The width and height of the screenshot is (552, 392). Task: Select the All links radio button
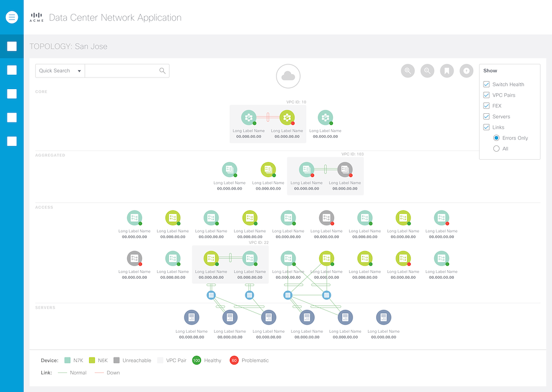tap(496, 149)
